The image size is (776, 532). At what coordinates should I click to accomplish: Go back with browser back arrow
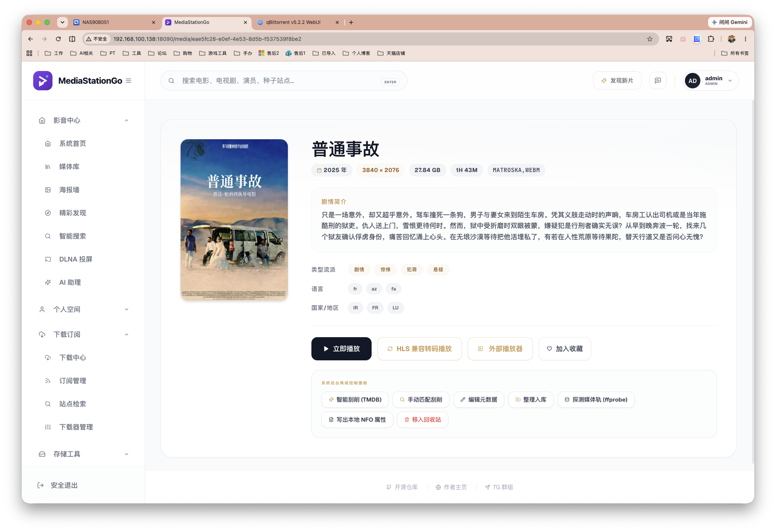30,39
